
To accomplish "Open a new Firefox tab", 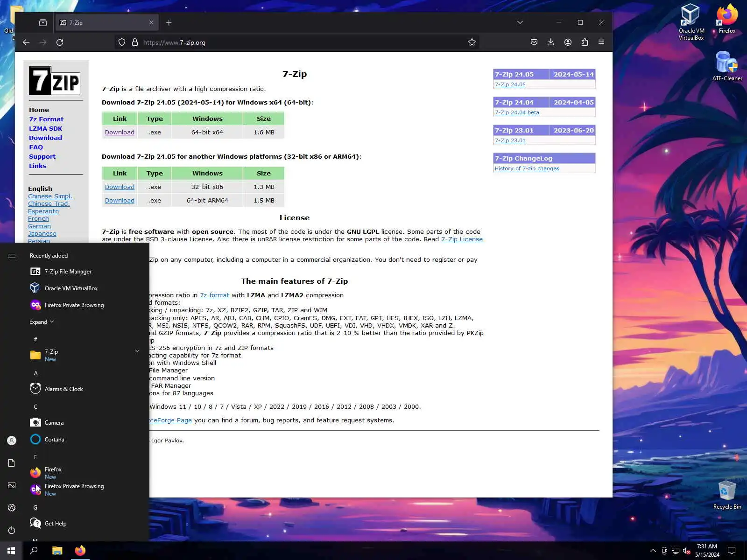I will (x=169, y=22).
